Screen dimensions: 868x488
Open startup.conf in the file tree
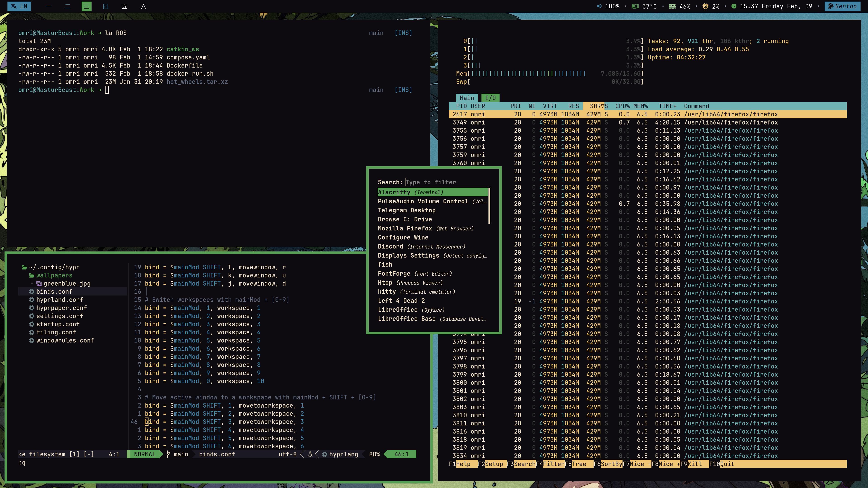(x=54, y=324)
